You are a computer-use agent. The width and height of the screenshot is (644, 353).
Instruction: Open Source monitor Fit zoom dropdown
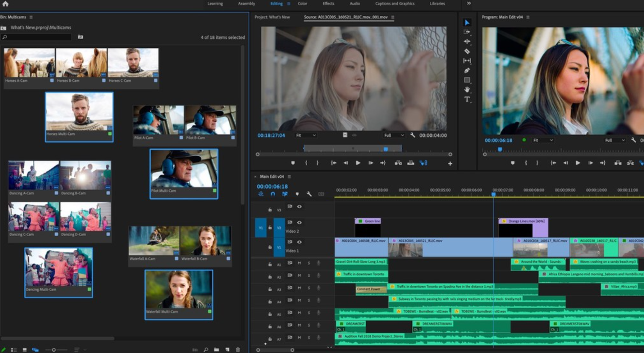[306, 135]
